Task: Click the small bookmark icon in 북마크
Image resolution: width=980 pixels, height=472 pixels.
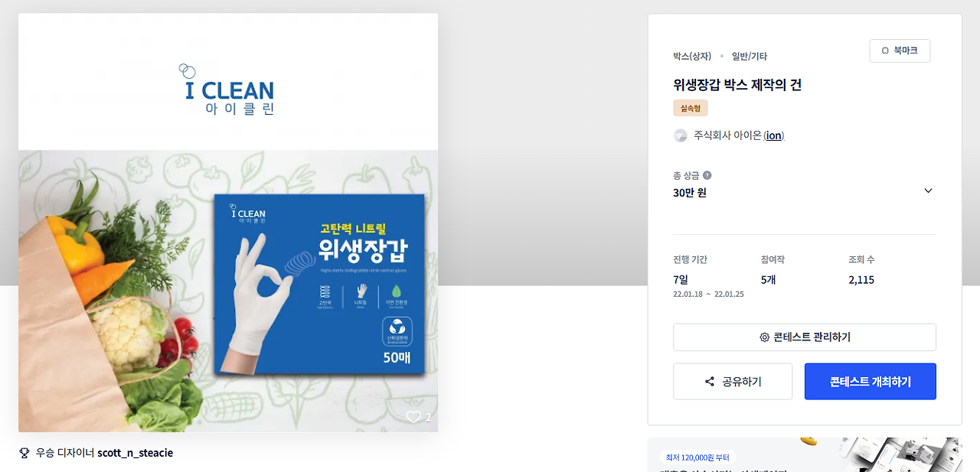Action: pyautogui.click(x=885, y=50)
